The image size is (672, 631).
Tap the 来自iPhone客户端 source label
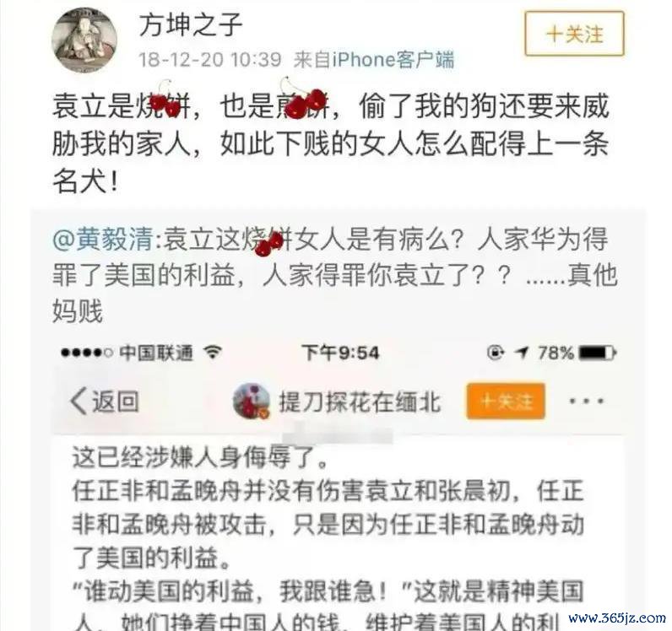(373, 59)
